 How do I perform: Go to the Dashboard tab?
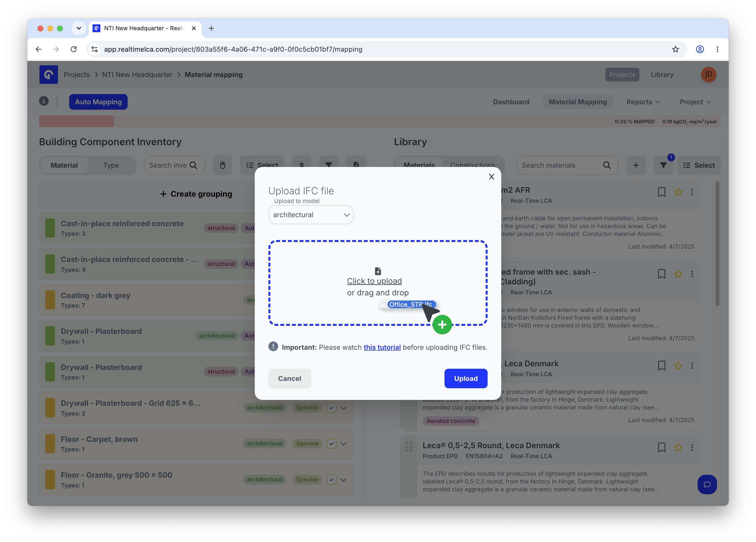(511, 102)
